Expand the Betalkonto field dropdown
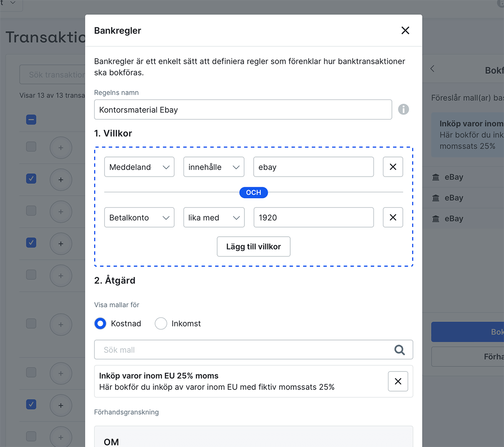The image size is (504, 447). (x=139, y=217)
